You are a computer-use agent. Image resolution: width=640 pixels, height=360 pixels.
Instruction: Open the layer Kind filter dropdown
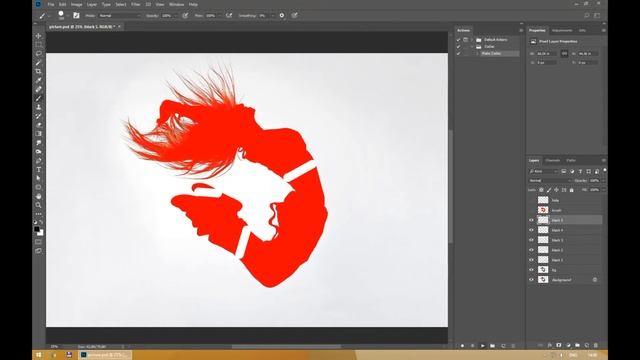(x=543, y=171)
